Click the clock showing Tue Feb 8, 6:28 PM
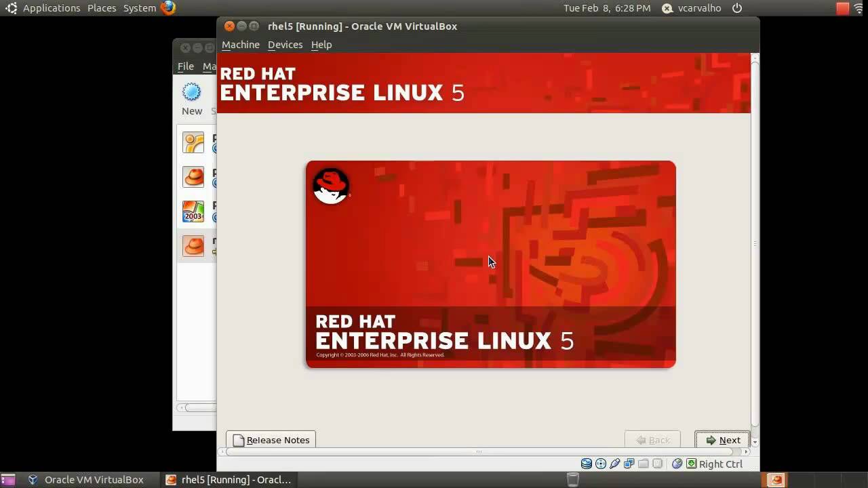This screenshot has width=868, height=488. tap(607, 8)
